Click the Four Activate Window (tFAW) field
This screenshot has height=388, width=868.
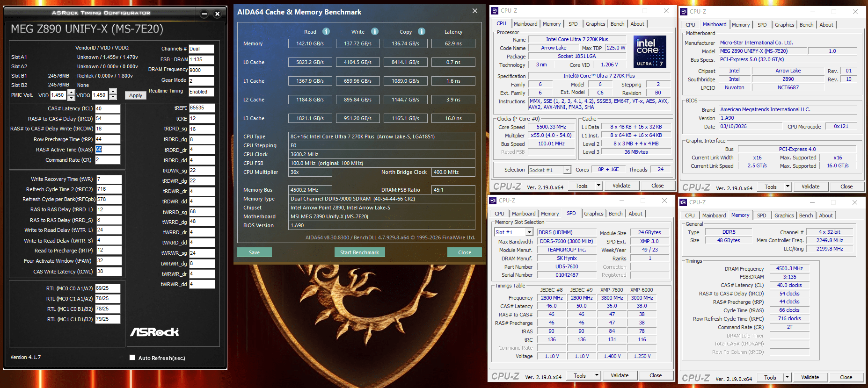pos(109,261)
